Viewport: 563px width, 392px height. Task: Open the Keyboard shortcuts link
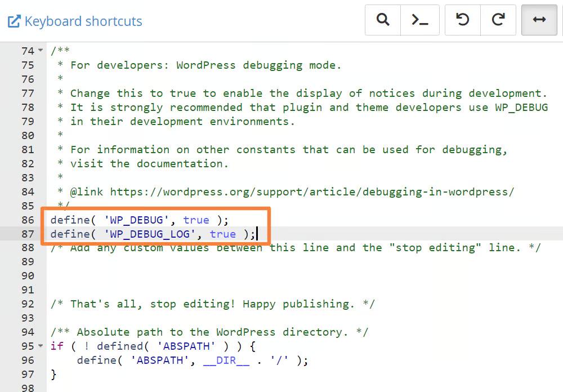pyautogui.click(x=83, y=21)
